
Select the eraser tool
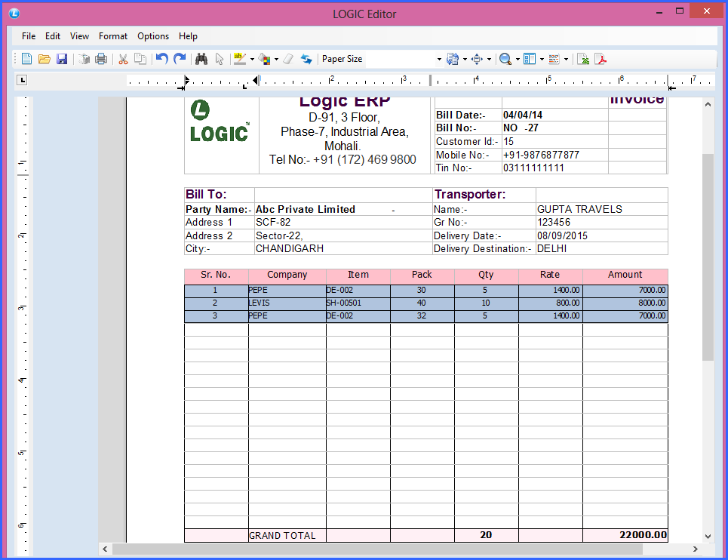pyautogui.click(x=288, y=59)
